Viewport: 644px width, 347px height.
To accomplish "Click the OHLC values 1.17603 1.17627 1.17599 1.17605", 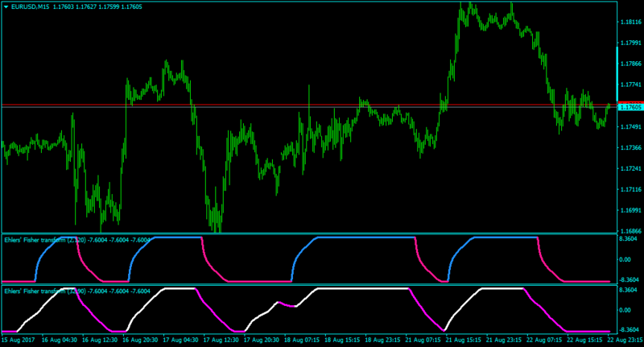I will (97, 7).
